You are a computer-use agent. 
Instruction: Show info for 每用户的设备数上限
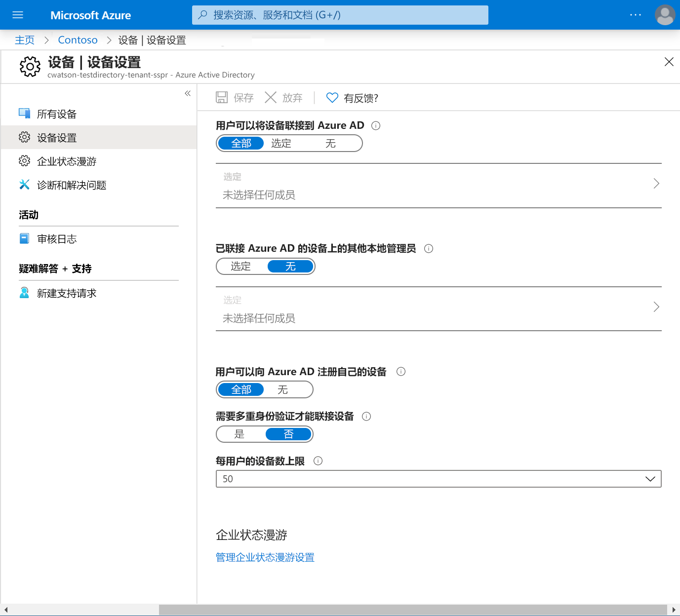tap(318, 461)
